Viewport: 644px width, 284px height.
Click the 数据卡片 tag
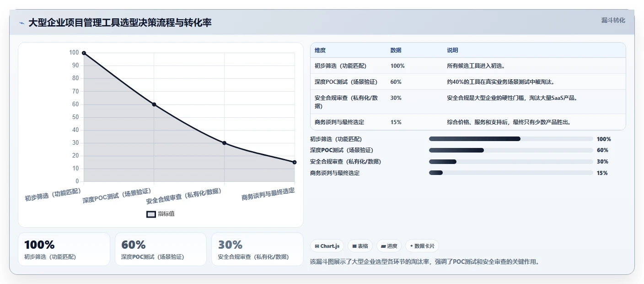422,246
